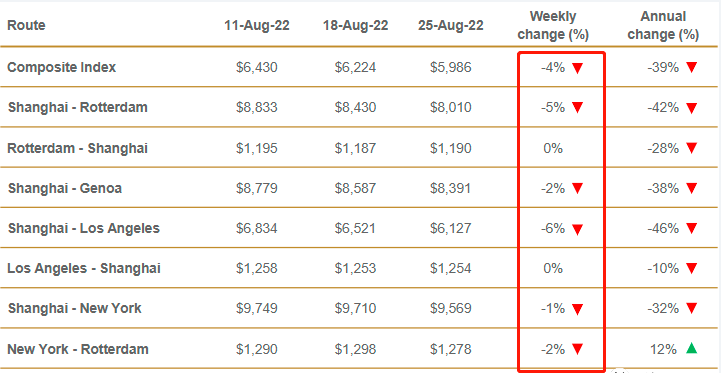Click the $9,569 value for Shanghai - New York
Screen dimensions: 721x373
(451, 309)
